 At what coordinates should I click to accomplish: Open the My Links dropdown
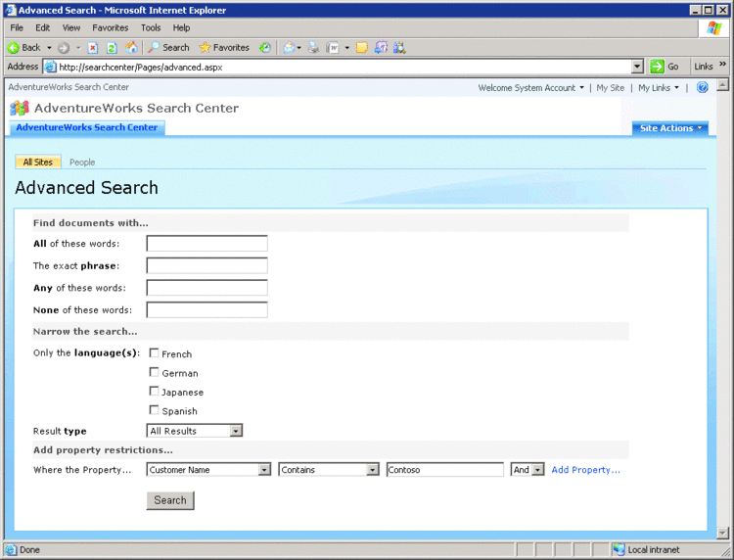tap(659, 87)
